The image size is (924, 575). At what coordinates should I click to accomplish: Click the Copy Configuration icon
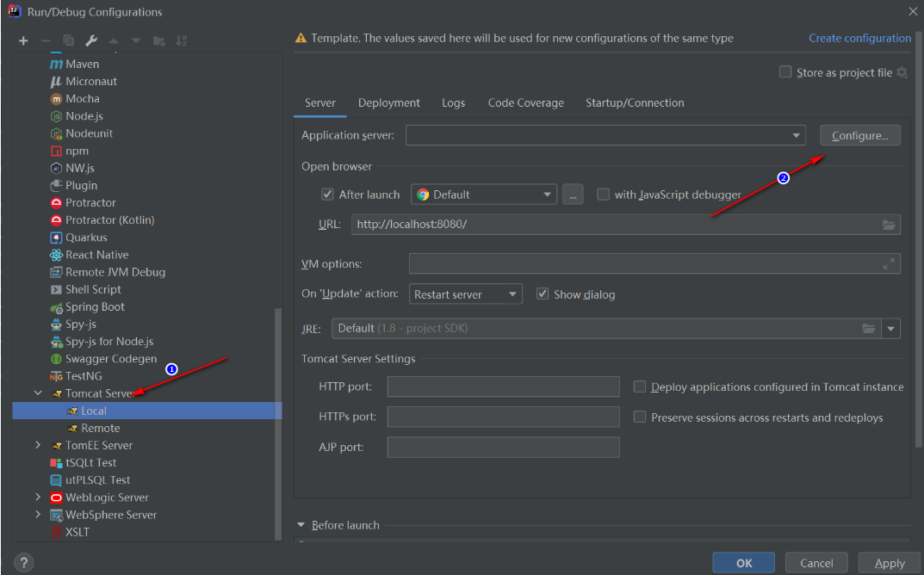[68, 40]
